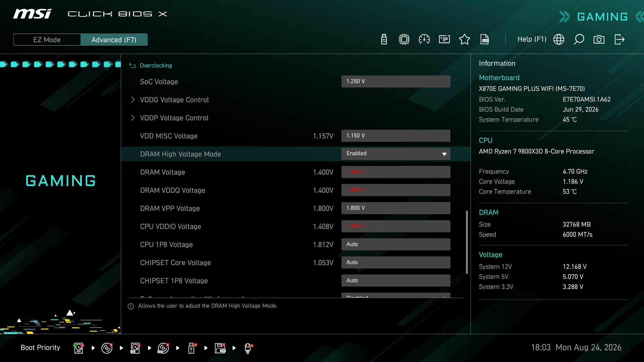Screen dimensions: 644x362
Task: Select the USB hard disk boot device icon
Action: click(x=135, y=348)
